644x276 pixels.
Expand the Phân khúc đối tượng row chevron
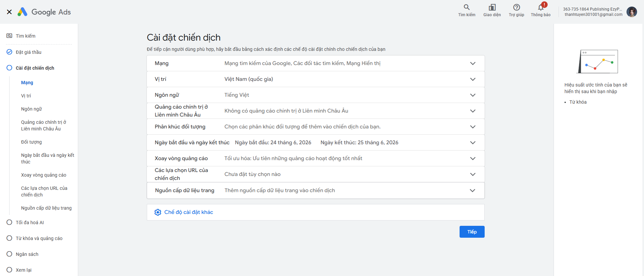coord(473,127)
